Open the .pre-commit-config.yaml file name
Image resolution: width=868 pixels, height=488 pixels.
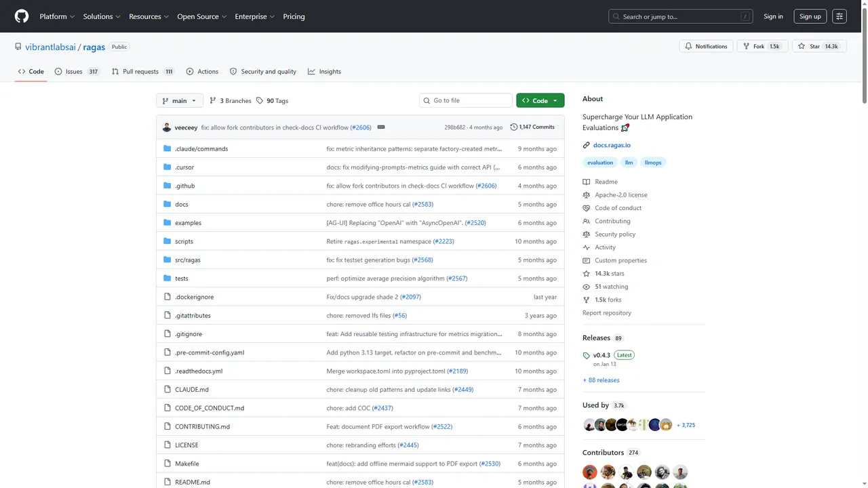pyautogui.click(x=210, y=352)
